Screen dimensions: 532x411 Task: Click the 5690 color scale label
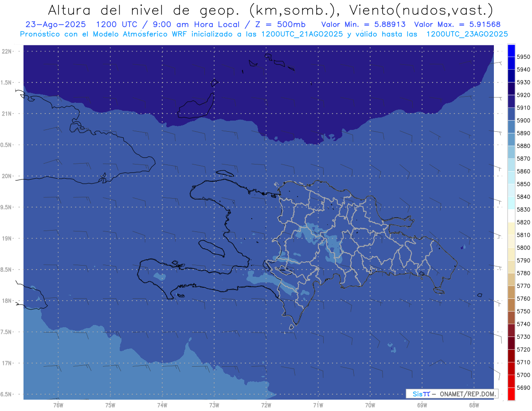(523, 388)
